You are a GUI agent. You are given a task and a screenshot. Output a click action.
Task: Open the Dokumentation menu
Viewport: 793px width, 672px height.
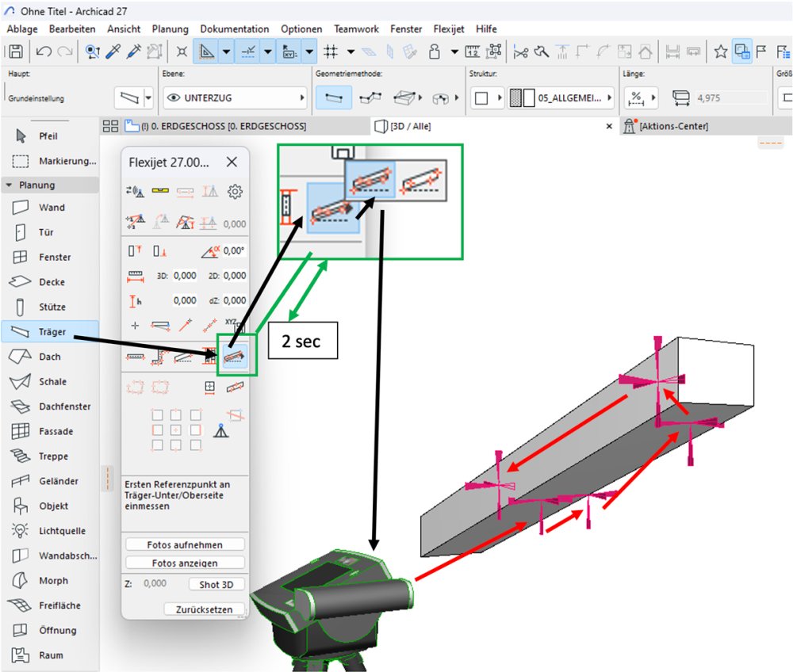click(x=234, y=29)
